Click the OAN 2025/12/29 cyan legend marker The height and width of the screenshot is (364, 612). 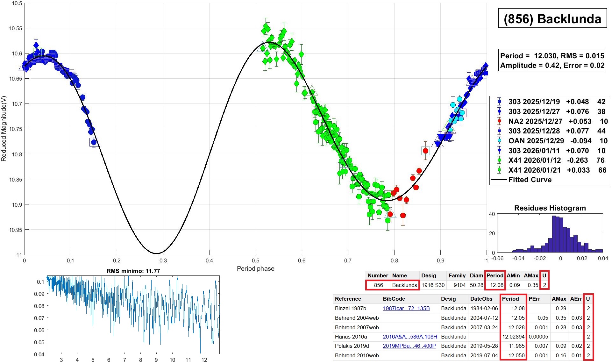pos(499,141)
